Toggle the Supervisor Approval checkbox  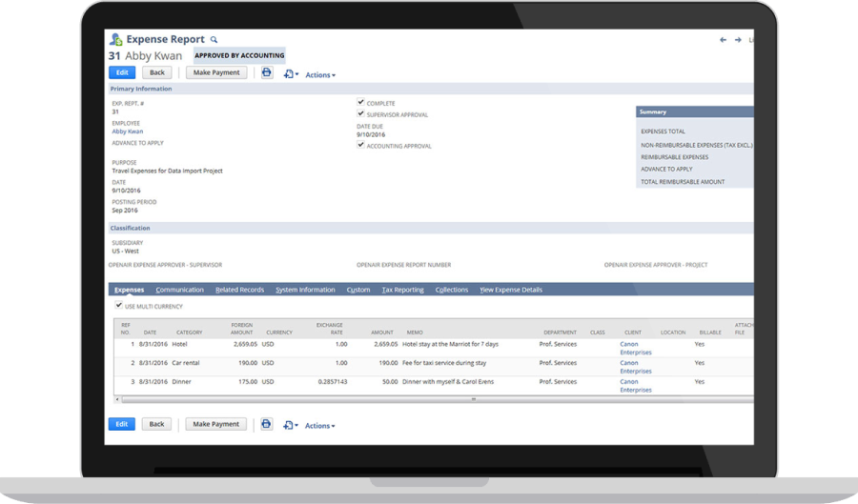coord(360,113)
